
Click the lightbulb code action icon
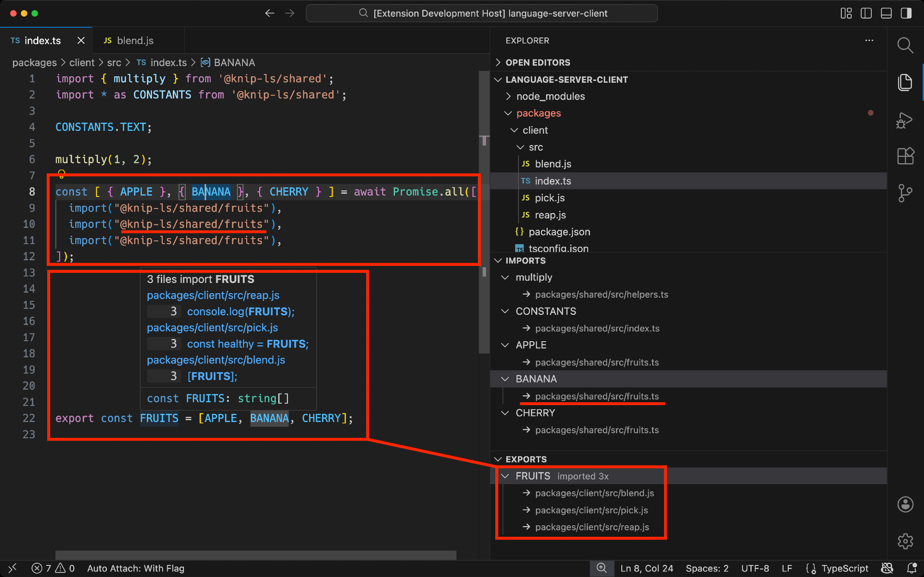coord(61,174)
